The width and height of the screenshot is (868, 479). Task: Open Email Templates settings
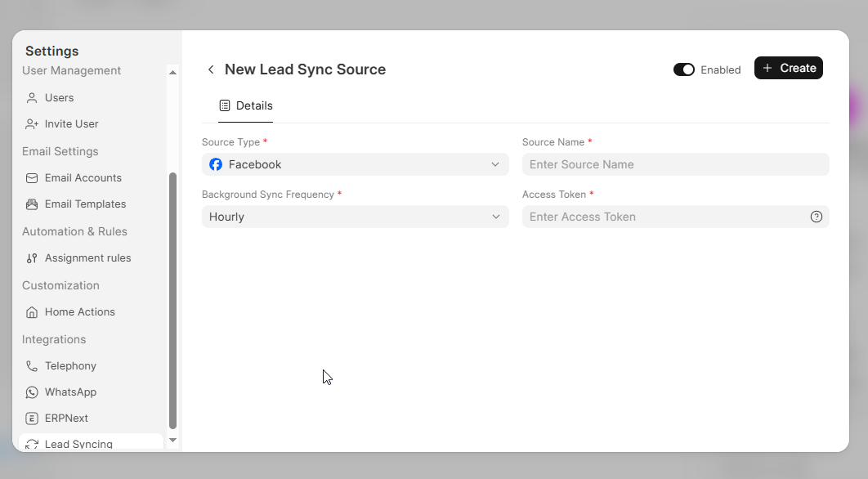coord(85,204)
